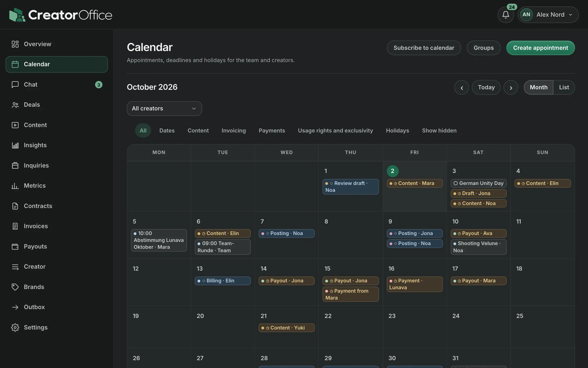Click Create appointment button

point(540,48)
